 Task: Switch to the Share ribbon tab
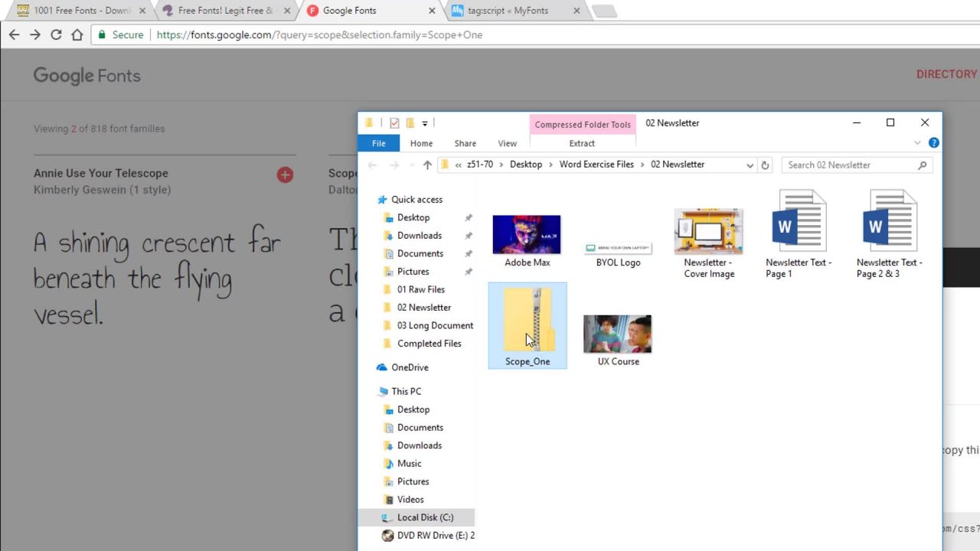pos(465,143)
